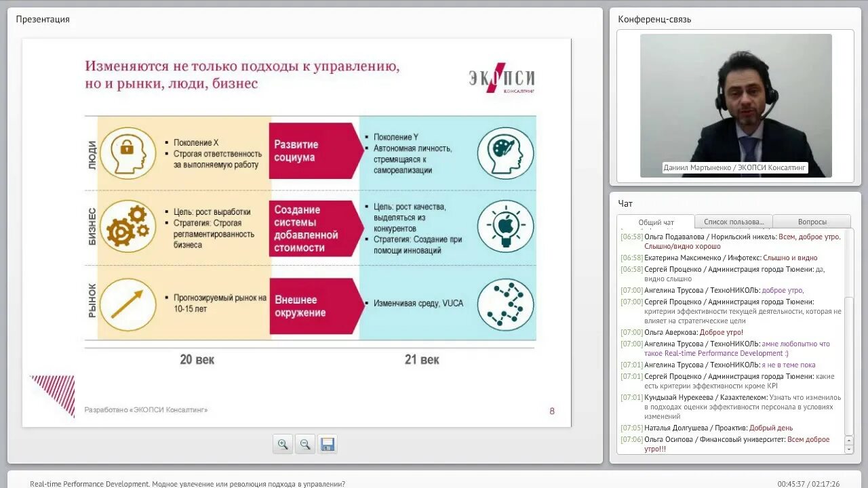Open the Вопросы tab
Image resolution: width=868 pixels, height=488 pixels.
(x=812, y=222)
